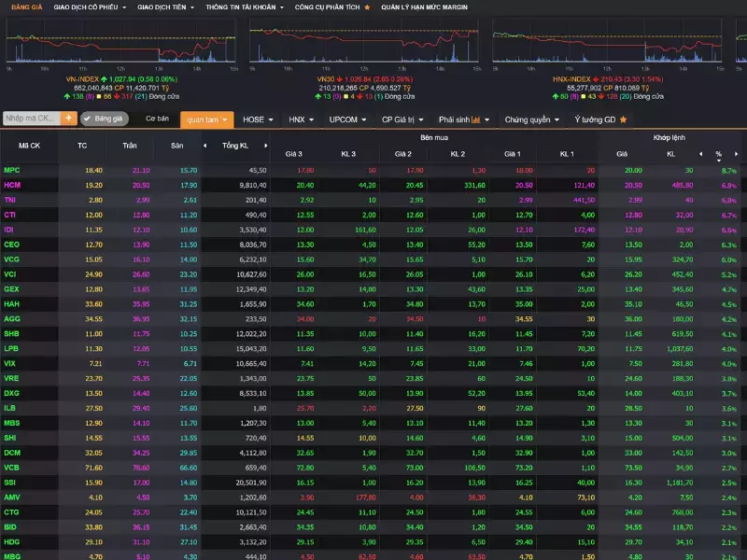This screenshot has width=747, height=560.
Task: Open GIAO DỊCH TIỀN dropdown menu
Action: point(166,7)
